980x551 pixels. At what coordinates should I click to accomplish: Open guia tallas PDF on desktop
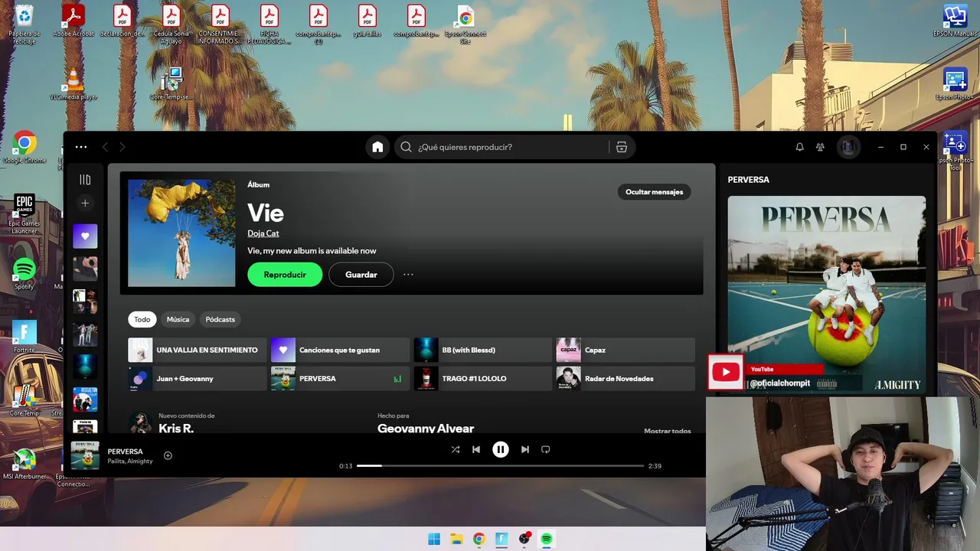pyautogui.click(x=367, y=21)
